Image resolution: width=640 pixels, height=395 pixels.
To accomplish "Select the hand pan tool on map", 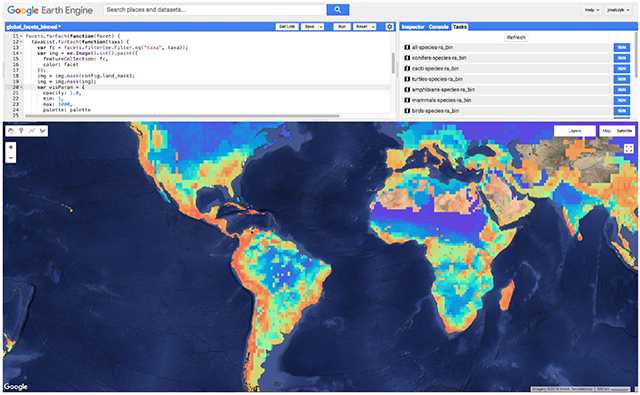I will click(x=11, y=131).
